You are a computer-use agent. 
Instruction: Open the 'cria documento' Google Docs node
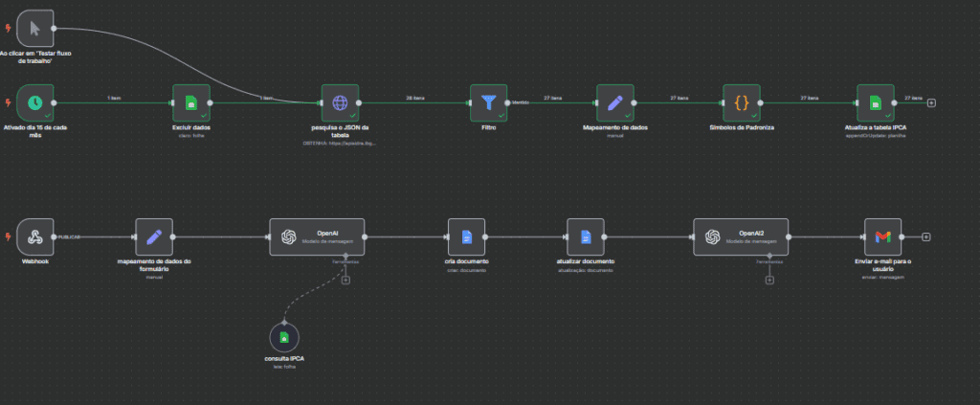pos(467,236)
